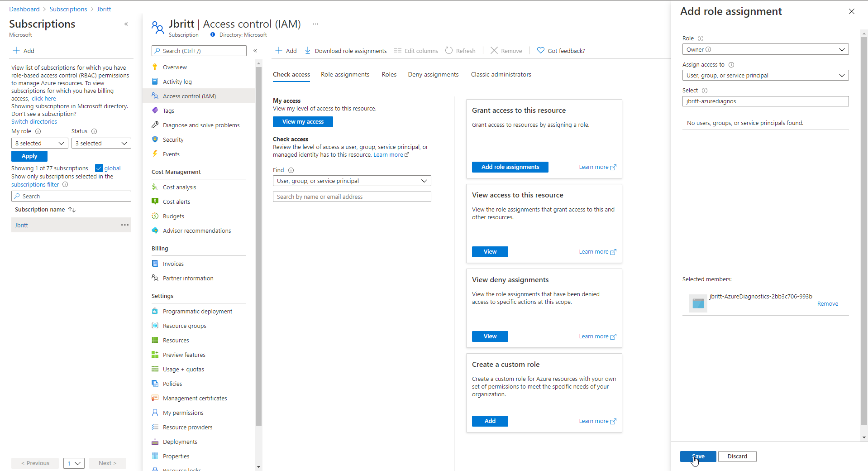Click the resource menu vertical scrollbar
The height and width of the screenshot is (471, 868).
[x=258, y=246]
